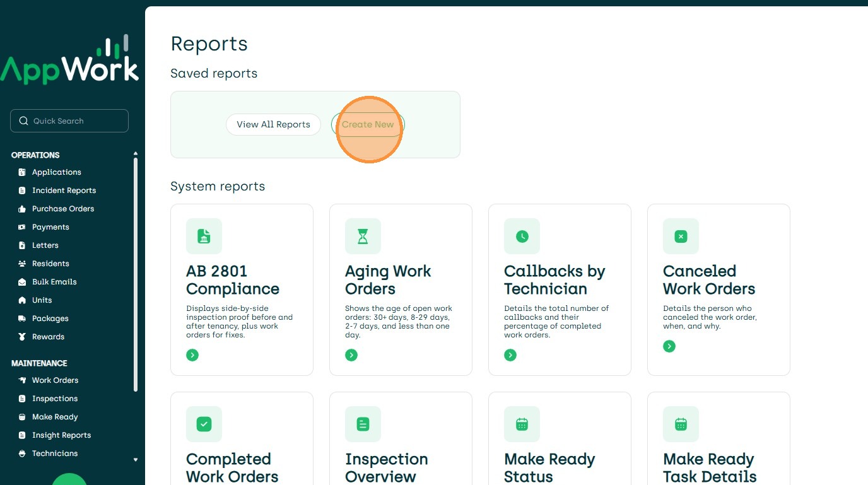Click the Make Ready Task Details calendar icon
Screen dimensions: 868x485
coord(681,424)
